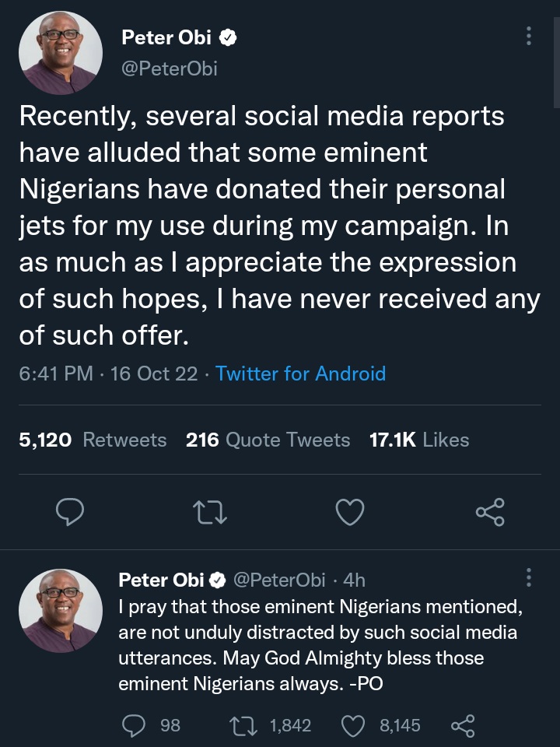Click Peter Obi name in header

click(x=168, y=37)
